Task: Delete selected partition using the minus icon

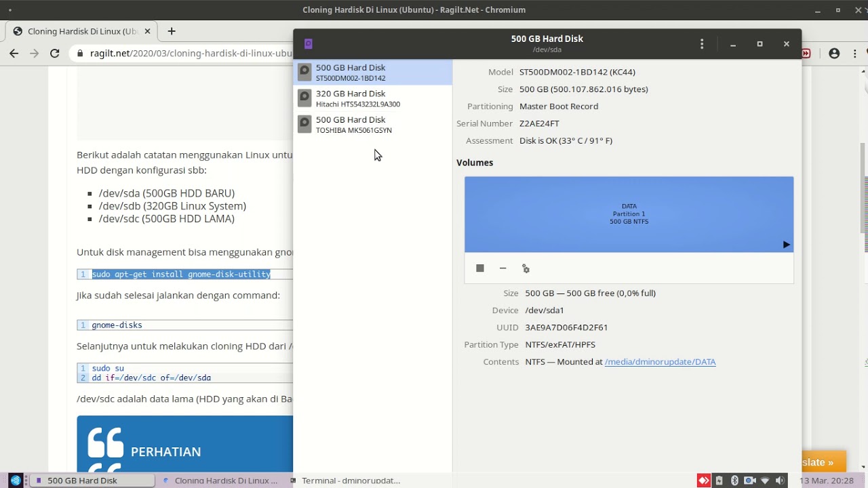Action: click(502, 268)
